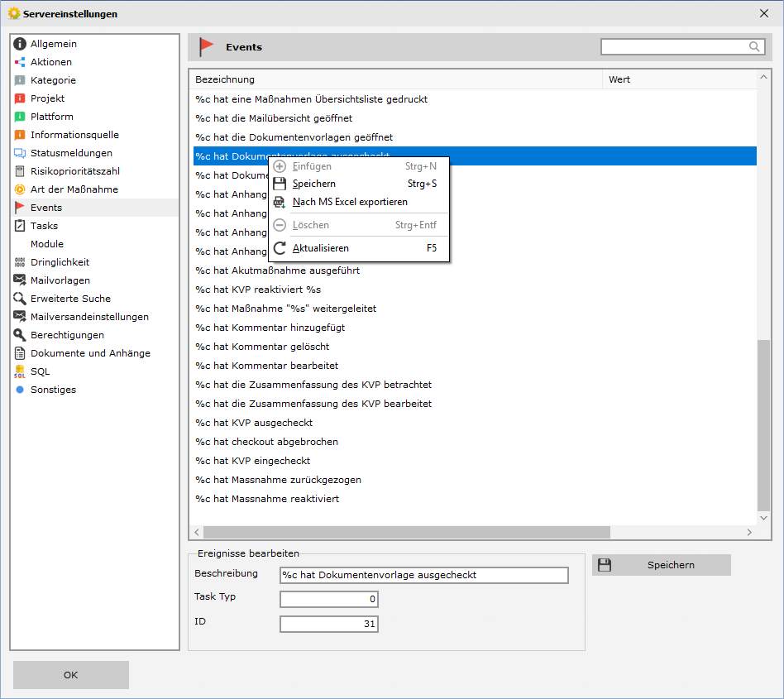The width and height of the screenshot is (784, 699).
Task: Click into the Events search field
Action: (x=675, y=47)
